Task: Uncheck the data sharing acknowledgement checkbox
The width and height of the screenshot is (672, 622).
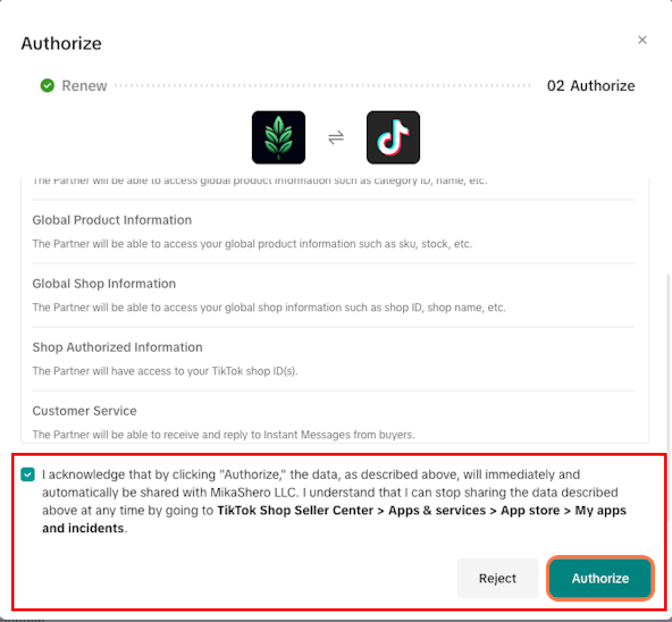Action: (x=28, y=474)
